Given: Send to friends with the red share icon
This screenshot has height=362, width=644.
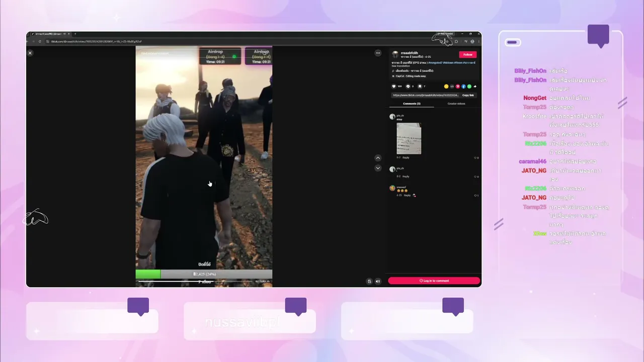Looking at the screenshot, I should [458, 86].
